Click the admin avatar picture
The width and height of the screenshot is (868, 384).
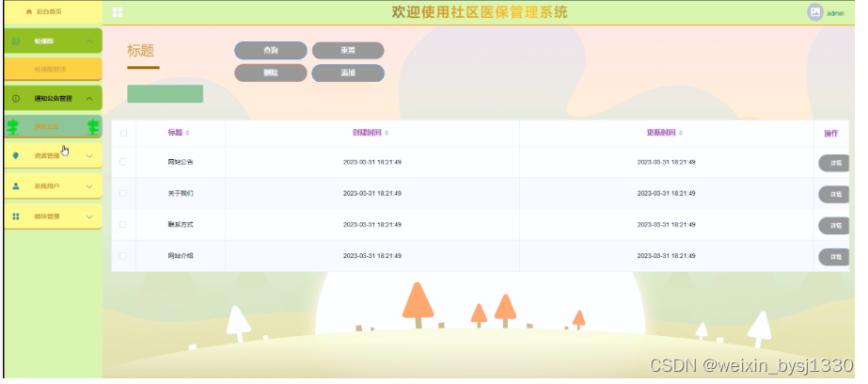[814, 12]
